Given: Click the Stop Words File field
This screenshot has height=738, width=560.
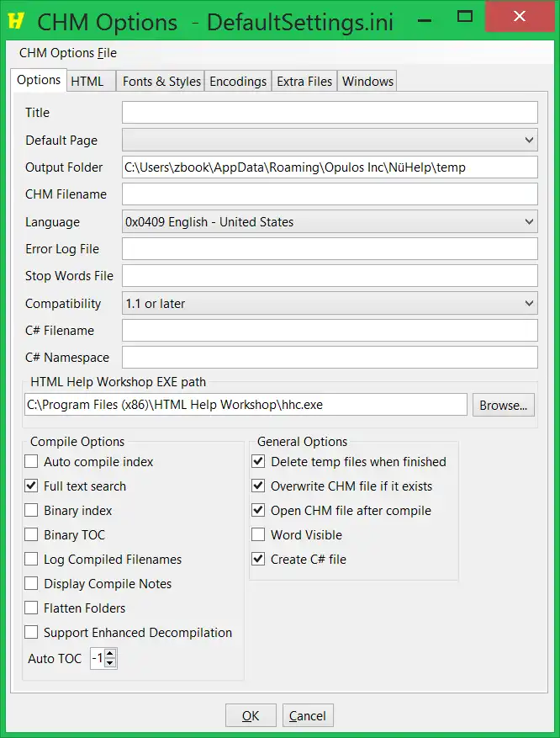Looking at the screenshot, I should click(x=330, y=275).
